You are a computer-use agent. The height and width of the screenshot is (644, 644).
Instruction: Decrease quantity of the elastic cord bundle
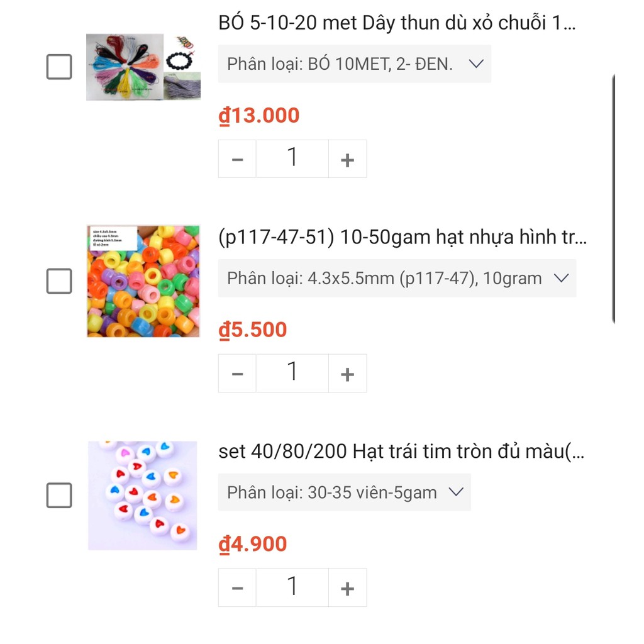pos(237,158)
